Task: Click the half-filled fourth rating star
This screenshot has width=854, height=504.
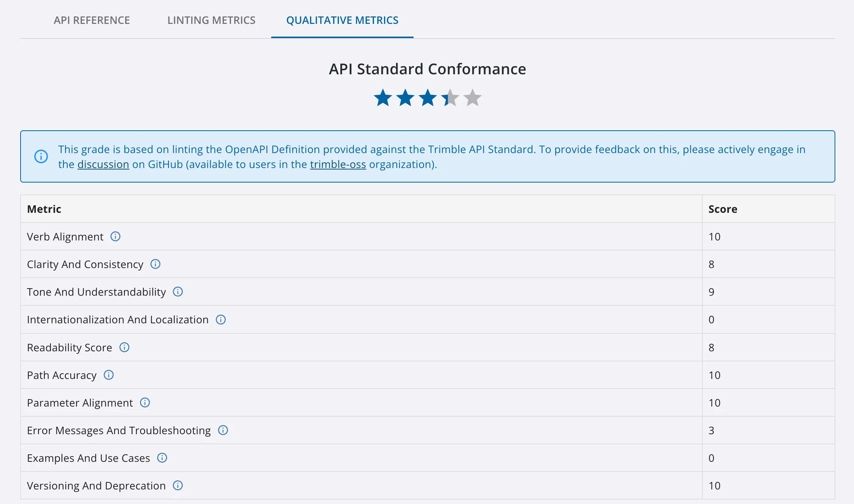Action: click(x=450, y=98)
